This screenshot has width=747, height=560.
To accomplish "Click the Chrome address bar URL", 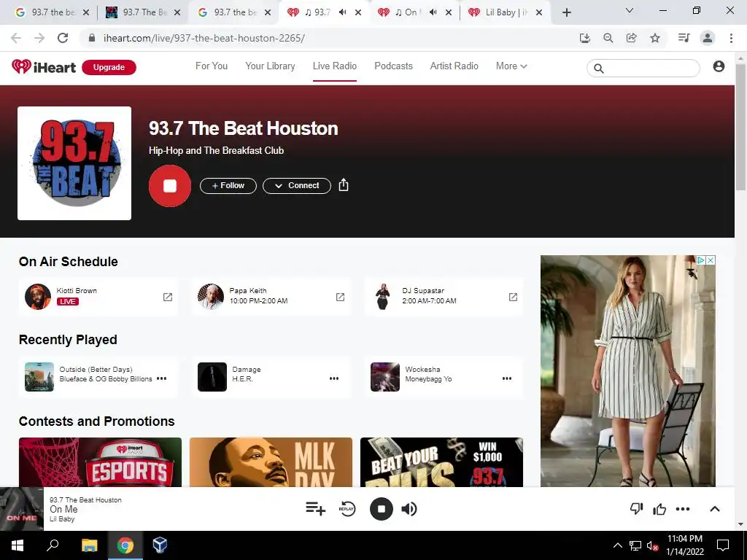I will [204, 38].
